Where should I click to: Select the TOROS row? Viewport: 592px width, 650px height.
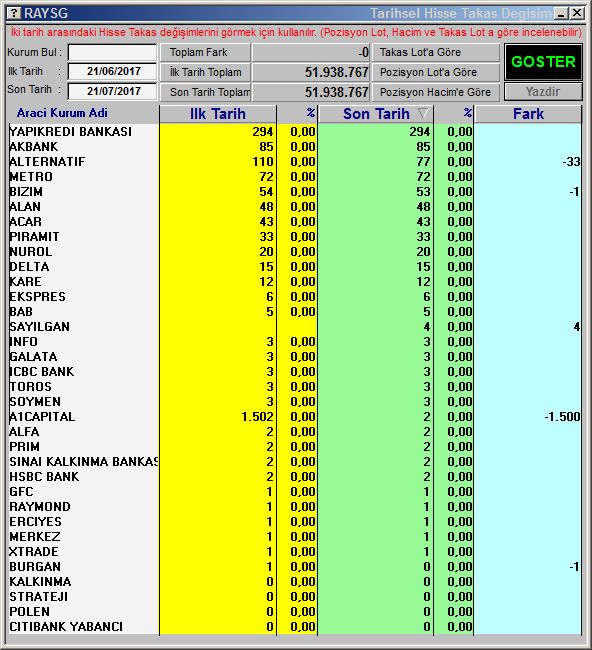[x=295, y=387]
